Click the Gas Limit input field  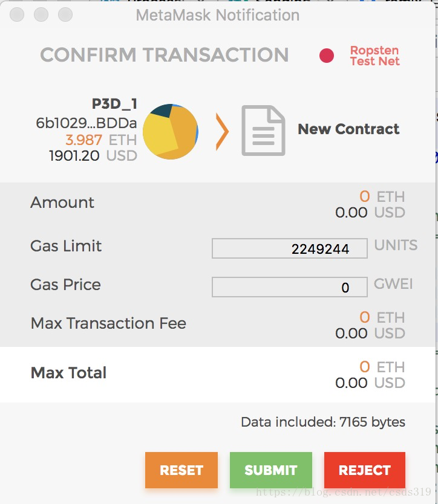tap(289, 248)
